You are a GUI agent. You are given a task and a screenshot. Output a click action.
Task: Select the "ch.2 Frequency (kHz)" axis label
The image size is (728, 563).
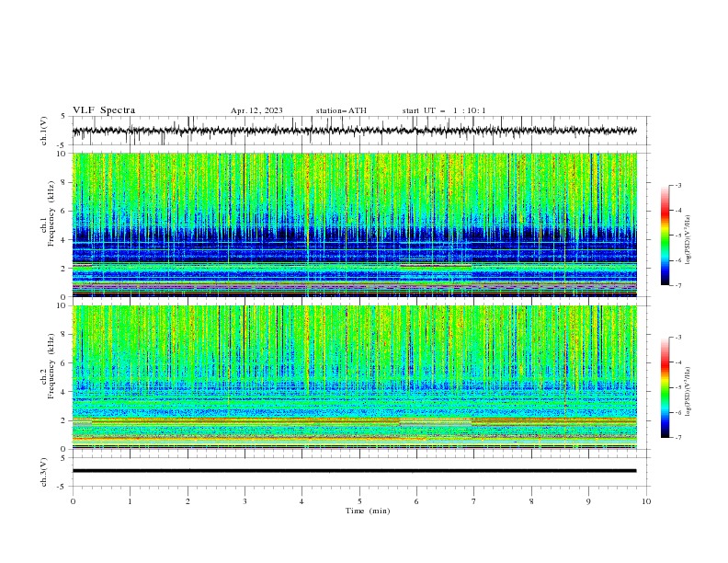click(48, 366)
